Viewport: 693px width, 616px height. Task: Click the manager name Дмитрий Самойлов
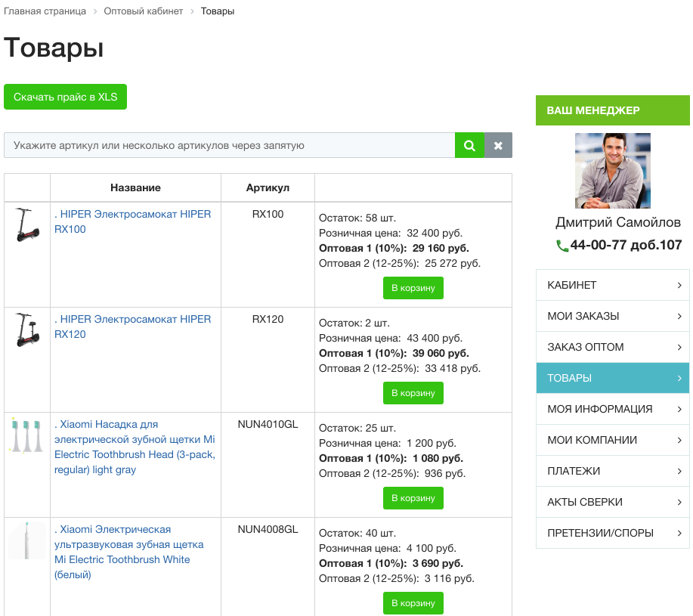[x=618, y=222]
